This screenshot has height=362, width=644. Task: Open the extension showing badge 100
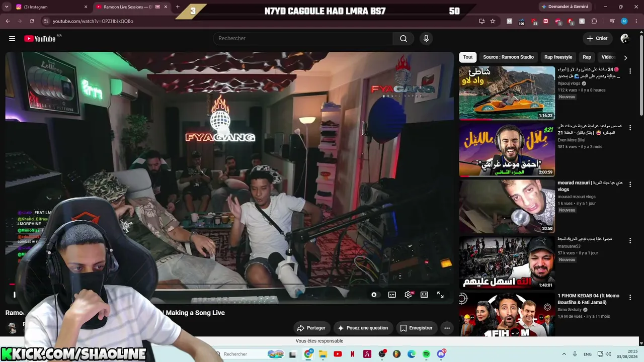click(521, 21)
